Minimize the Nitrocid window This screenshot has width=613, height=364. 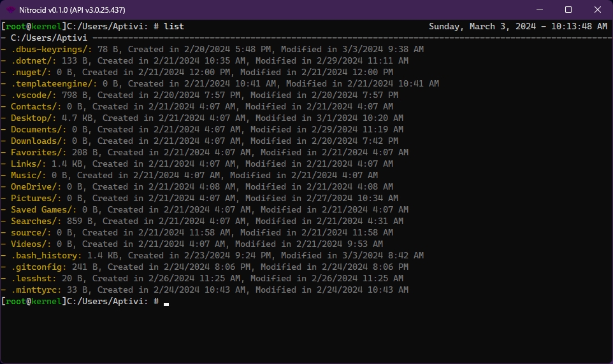click(x=539, y=10)
